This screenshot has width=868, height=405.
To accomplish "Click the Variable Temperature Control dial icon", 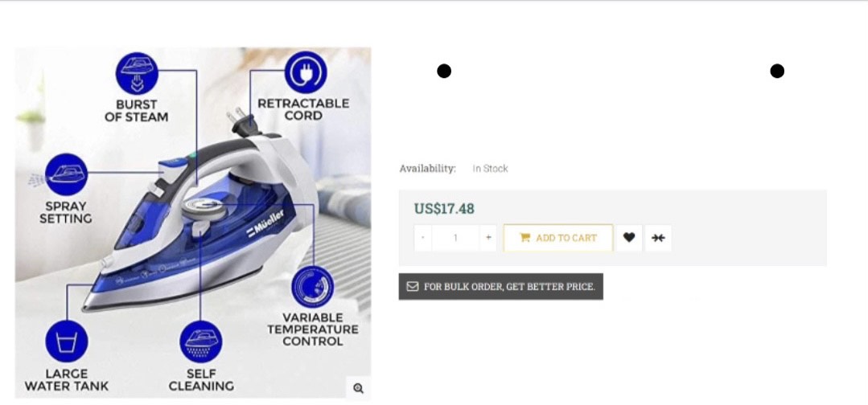I will tap(313, 288).
